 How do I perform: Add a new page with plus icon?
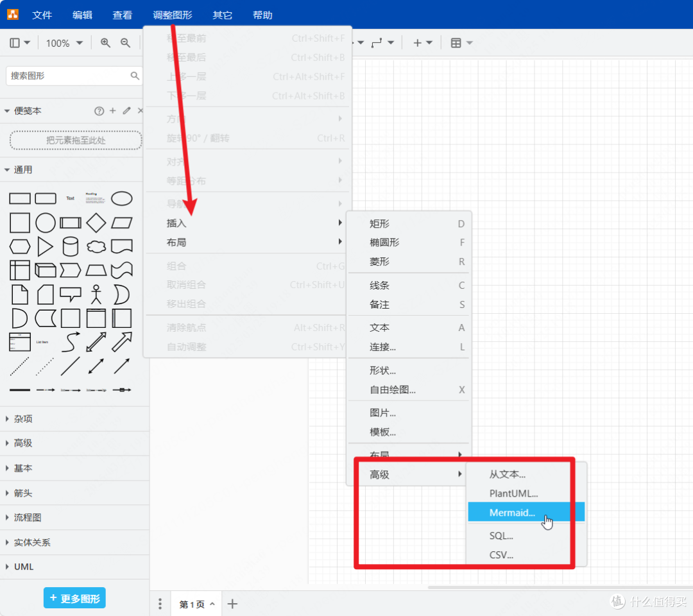point(232,604)
